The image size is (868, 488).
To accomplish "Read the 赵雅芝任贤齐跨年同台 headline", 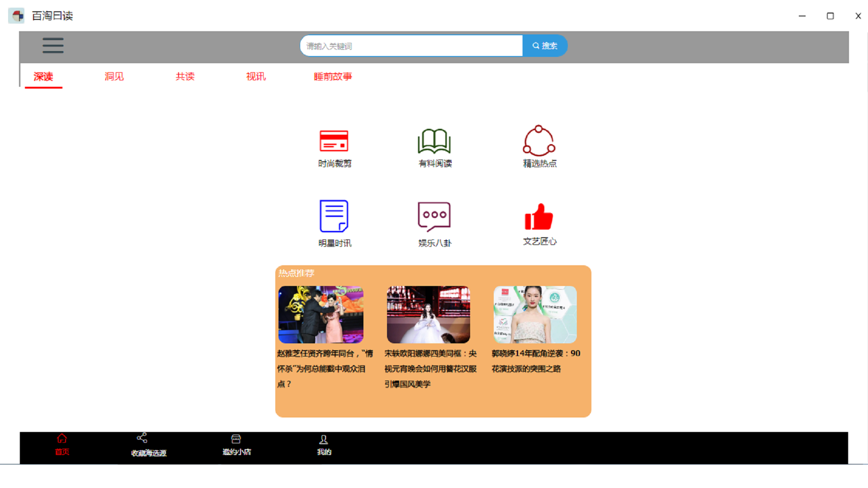I will (x=325, y=369).
